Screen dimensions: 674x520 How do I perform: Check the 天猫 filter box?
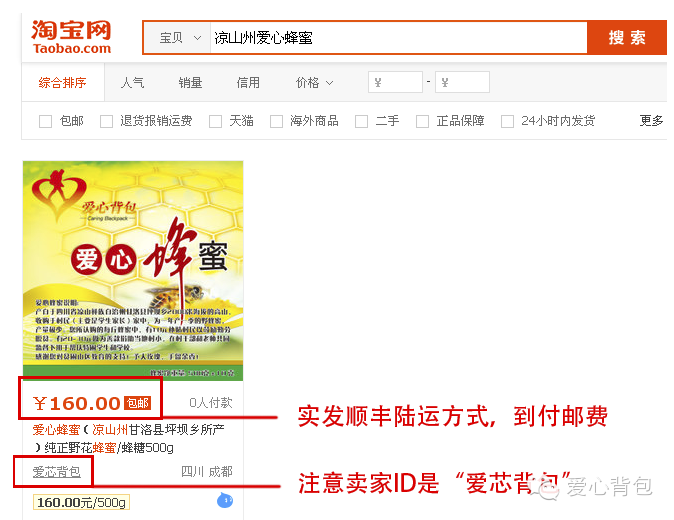point(215,122)
